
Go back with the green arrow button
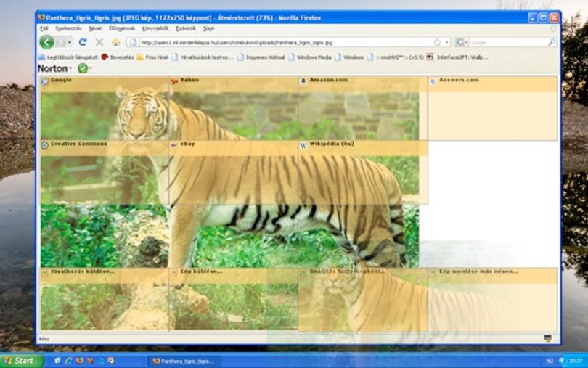(x=47, y=42)
